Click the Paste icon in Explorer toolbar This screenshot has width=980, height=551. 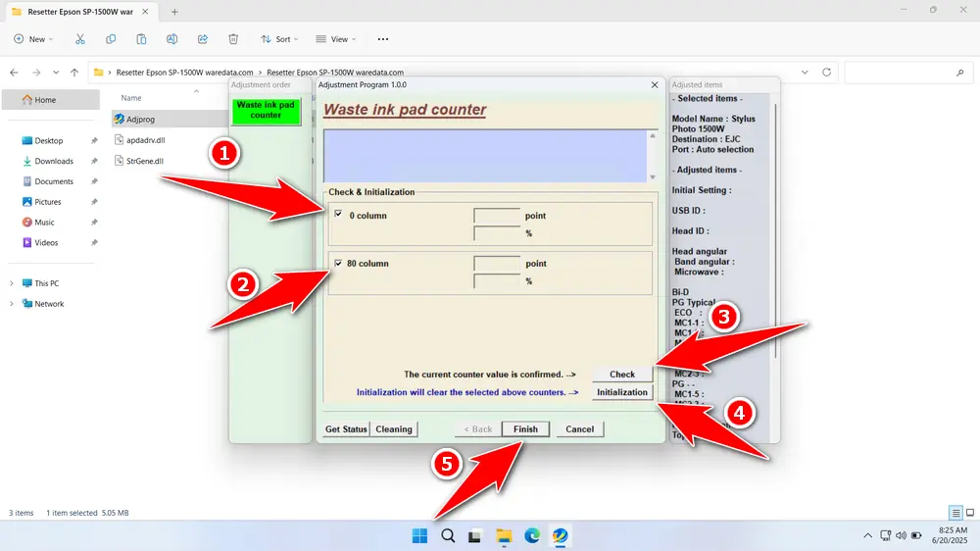click(141, 39)
